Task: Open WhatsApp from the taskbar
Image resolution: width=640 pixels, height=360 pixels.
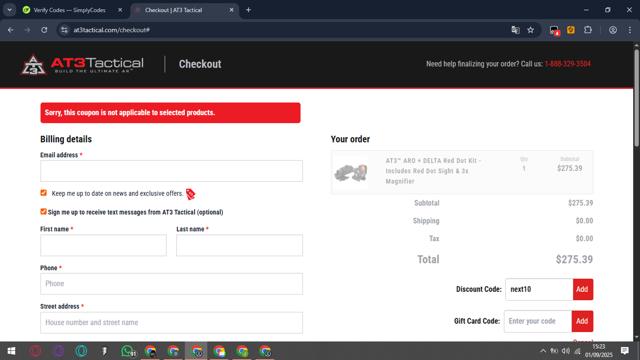Action: 128,351
